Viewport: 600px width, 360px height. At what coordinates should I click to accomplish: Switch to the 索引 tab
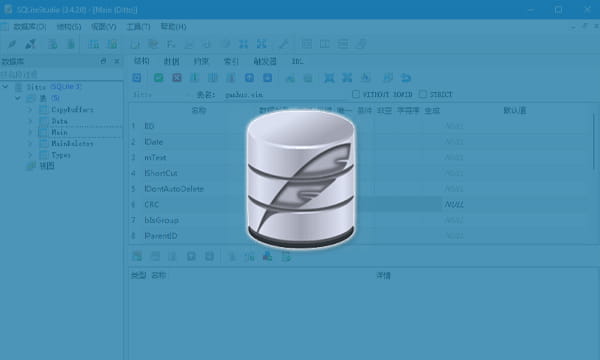click(x=231, y=61)
